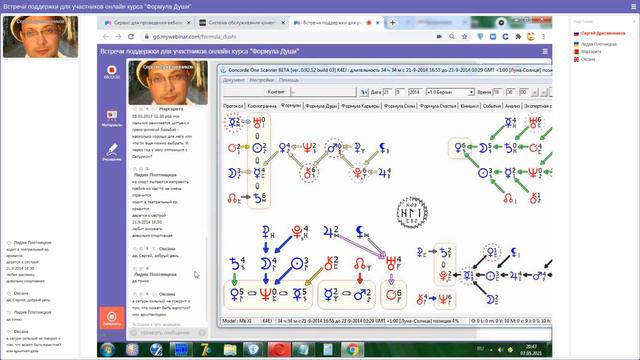Switch to the События tab

click(x=491, y=106)
